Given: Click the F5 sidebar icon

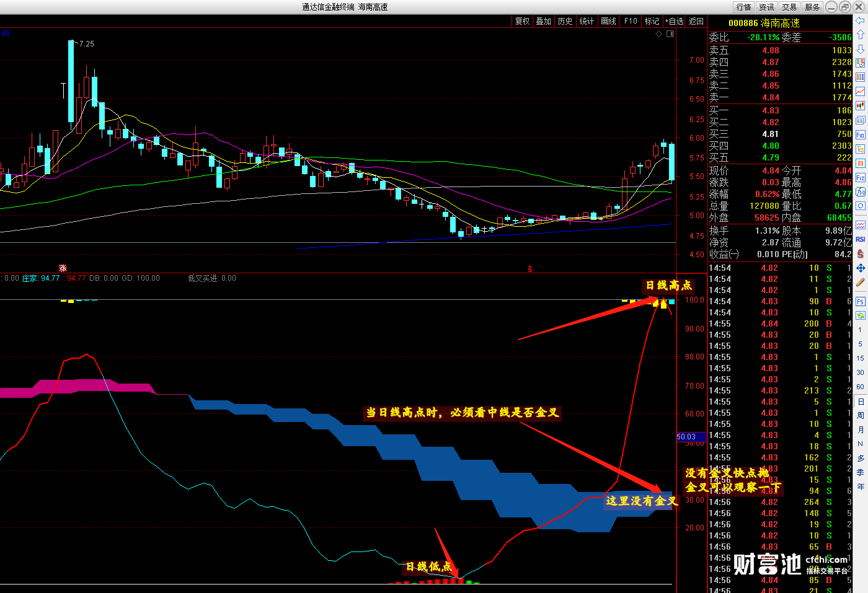Looking at the screenshot, I should click(860, 301).
